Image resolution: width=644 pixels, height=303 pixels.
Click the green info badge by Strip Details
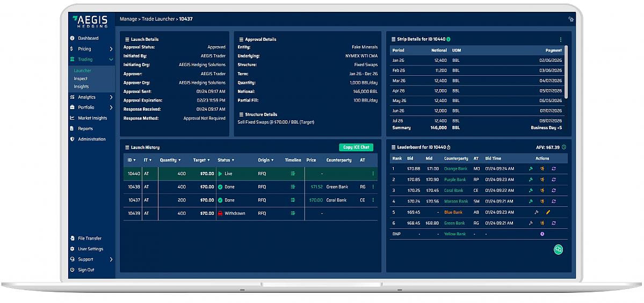point(448,39)
